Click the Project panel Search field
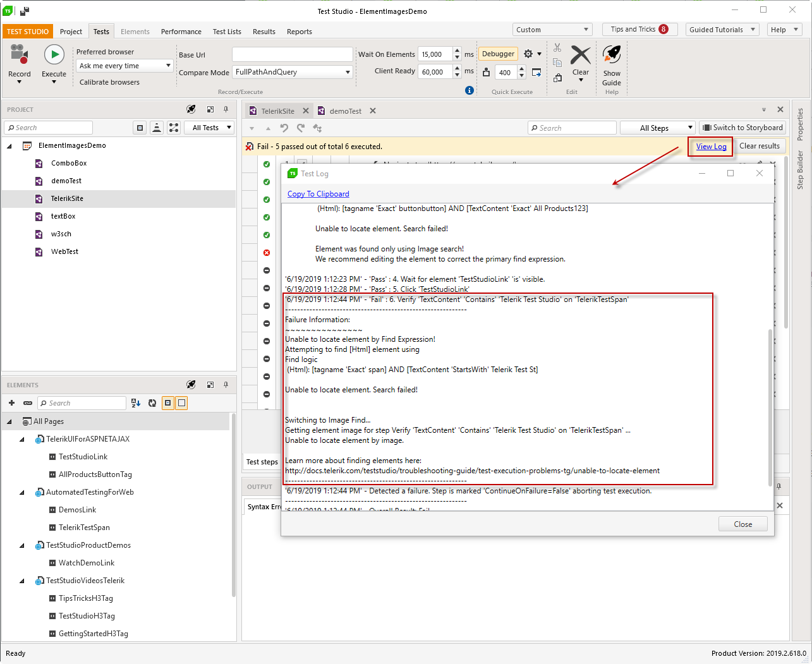 pyautogui.click(x=49, y=128)
